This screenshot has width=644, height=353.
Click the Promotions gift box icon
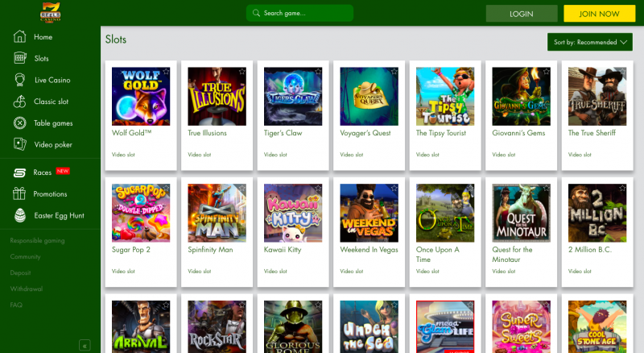click(19, 193)
